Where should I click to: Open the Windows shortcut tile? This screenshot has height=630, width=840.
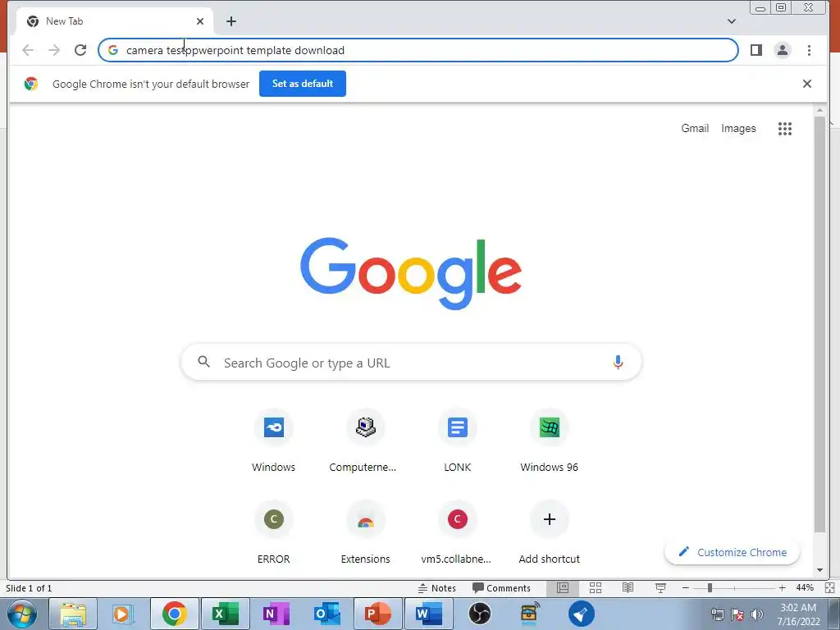[x=274, y=442]
